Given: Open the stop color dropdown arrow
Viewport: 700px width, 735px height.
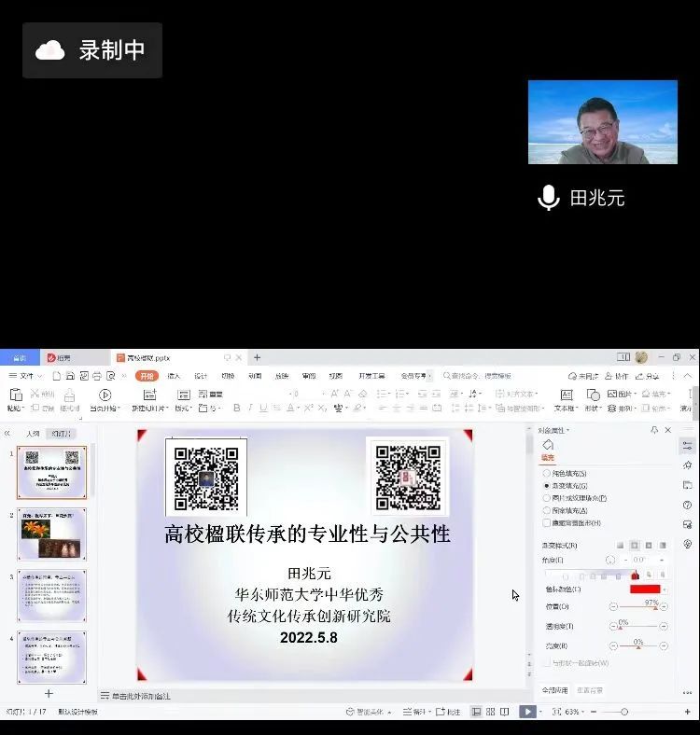Looking at the screenshot, I should pyautogui.click(x=665, y=589).
